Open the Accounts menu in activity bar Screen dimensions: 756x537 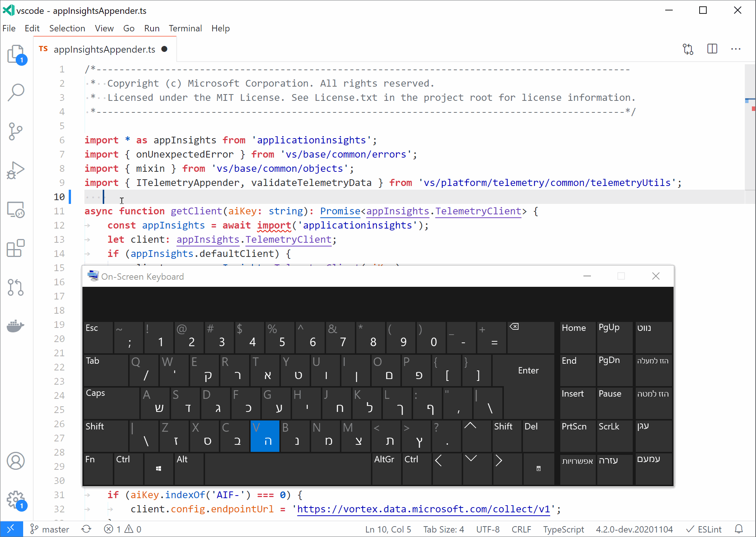pos(16,461)
